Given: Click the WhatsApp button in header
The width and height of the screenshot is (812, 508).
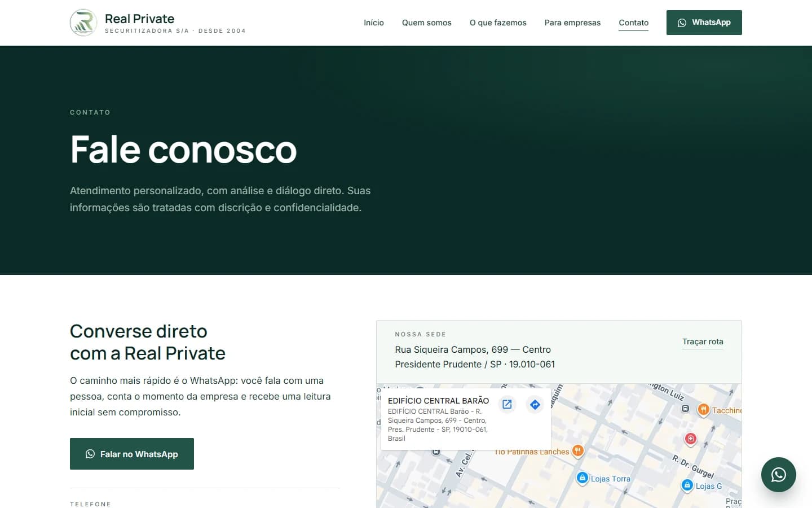Looking at the screenshot, I should click(704, 23).
